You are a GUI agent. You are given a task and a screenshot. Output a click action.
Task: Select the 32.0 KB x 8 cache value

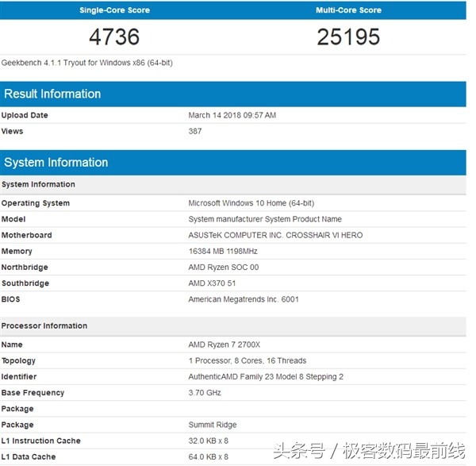tap(208, 441)
